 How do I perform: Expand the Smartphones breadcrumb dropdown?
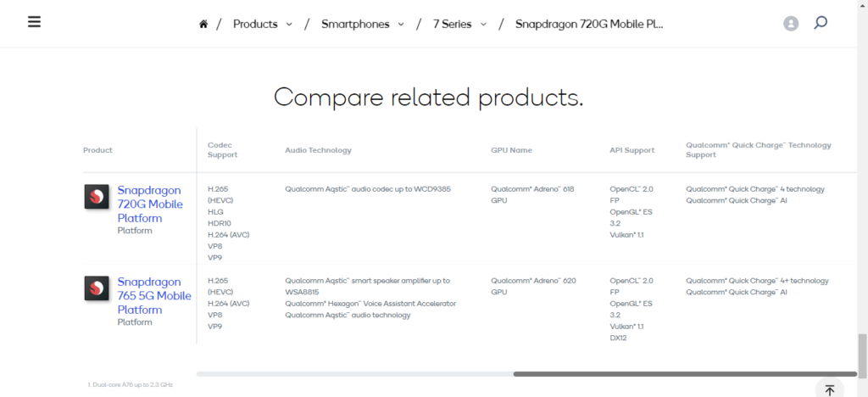tap(401, 25)
